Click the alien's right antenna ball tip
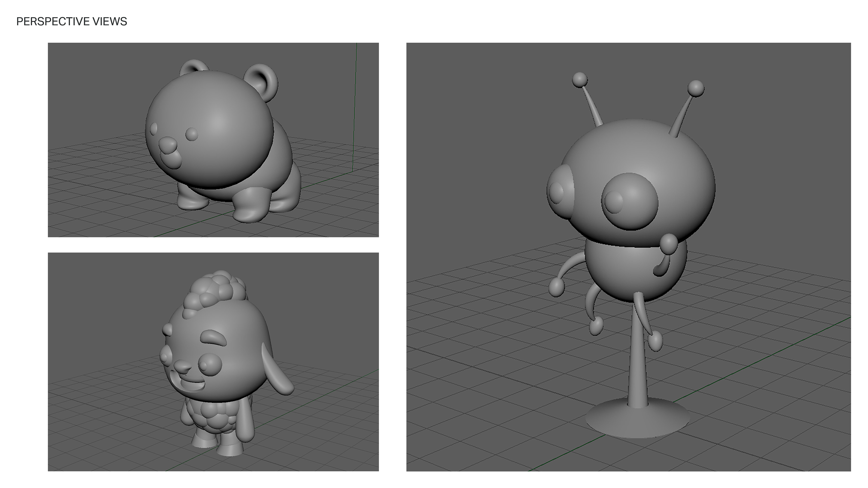This screenshot has height=488, width=868. click(x=696, y=88)
